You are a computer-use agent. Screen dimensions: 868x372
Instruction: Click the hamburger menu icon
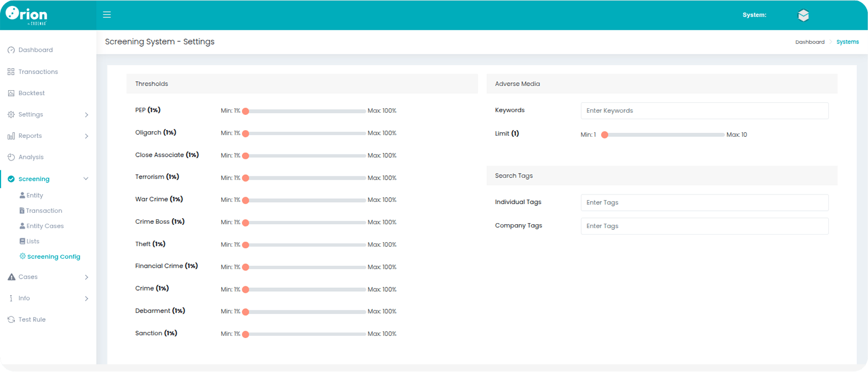107,15
